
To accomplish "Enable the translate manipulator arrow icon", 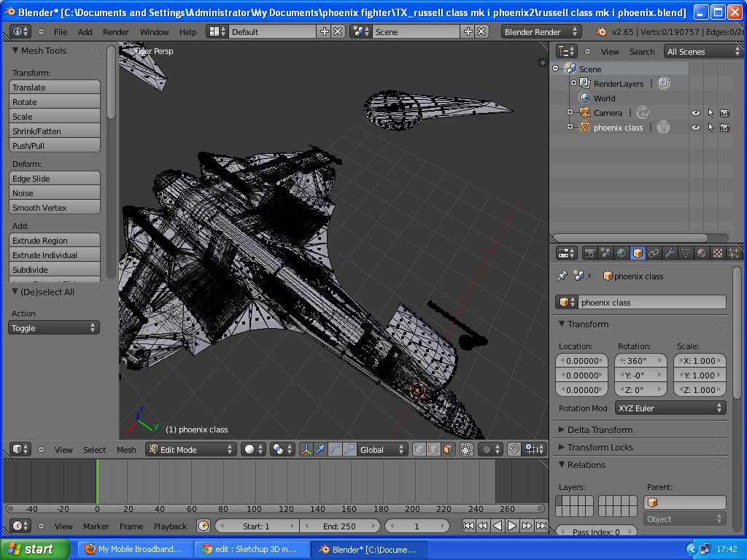I will point(320,450).
